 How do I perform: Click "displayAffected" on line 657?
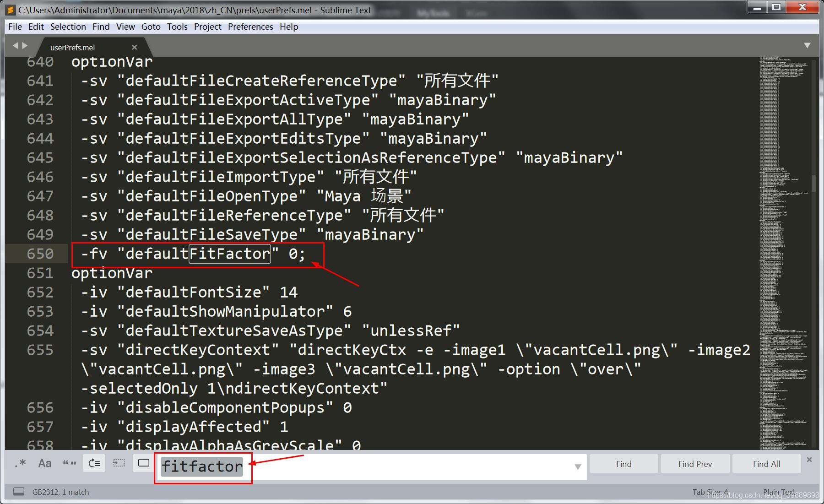[194, 427]
